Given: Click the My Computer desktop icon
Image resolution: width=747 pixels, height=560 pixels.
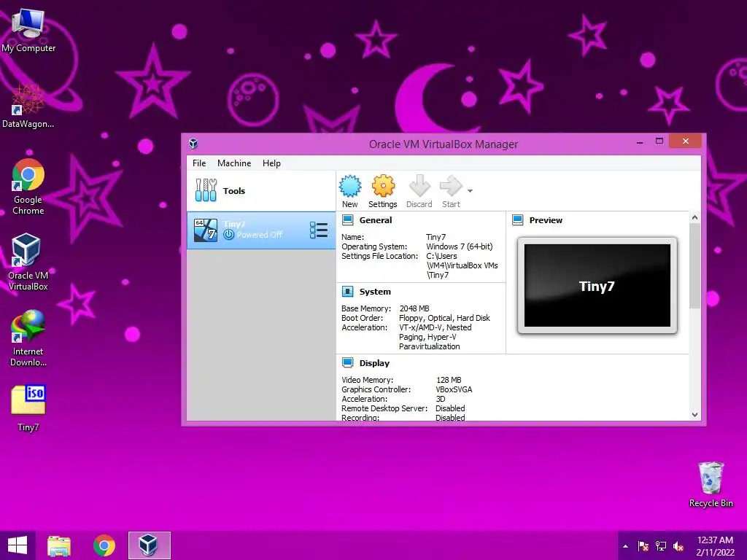Looking at the screenshot, I should [28, 31].
